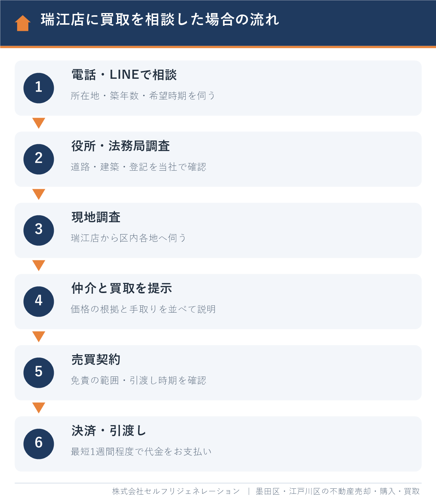Click the step 1 number circle
The width and height of the screenshot is (436, 504).
click(39, 88)
